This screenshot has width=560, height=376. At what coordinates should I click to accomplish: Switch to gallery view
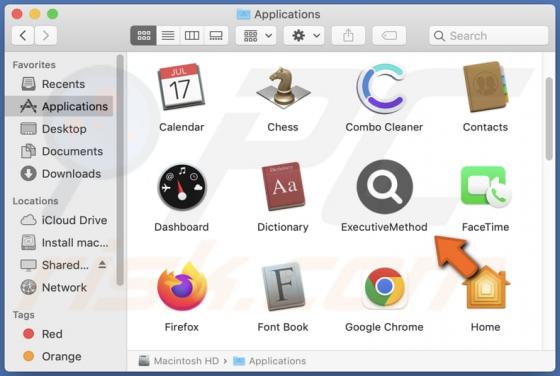(x=216, y=35)
